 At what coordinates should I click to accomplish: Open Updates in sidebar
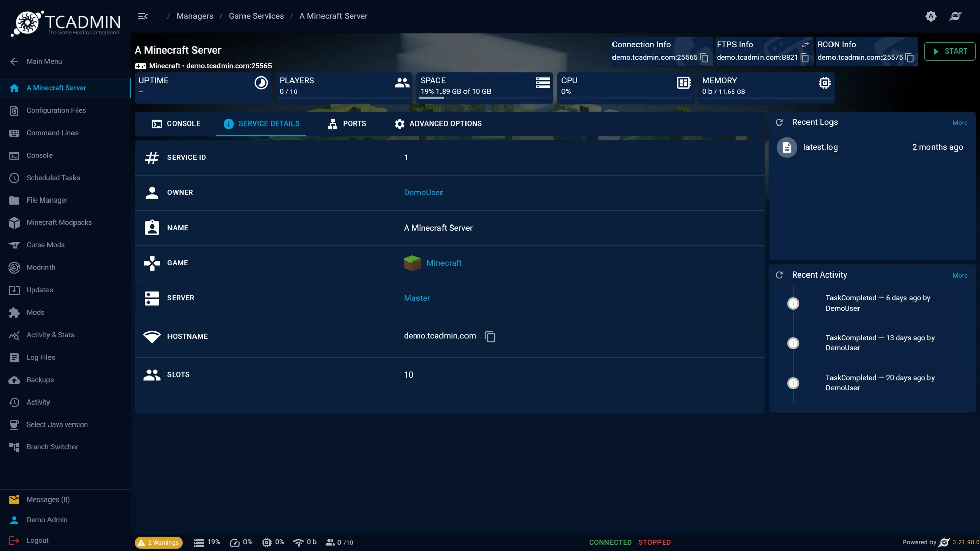coord(65,290)
